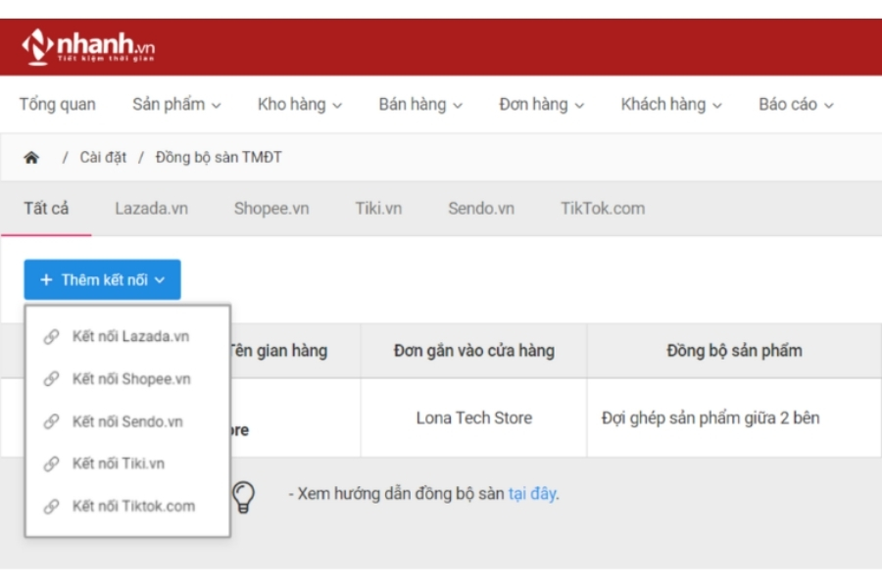882x588 pixels.
Task: Click the Cài đặt breadcrumb link
Action: click(x=103, y=158)
